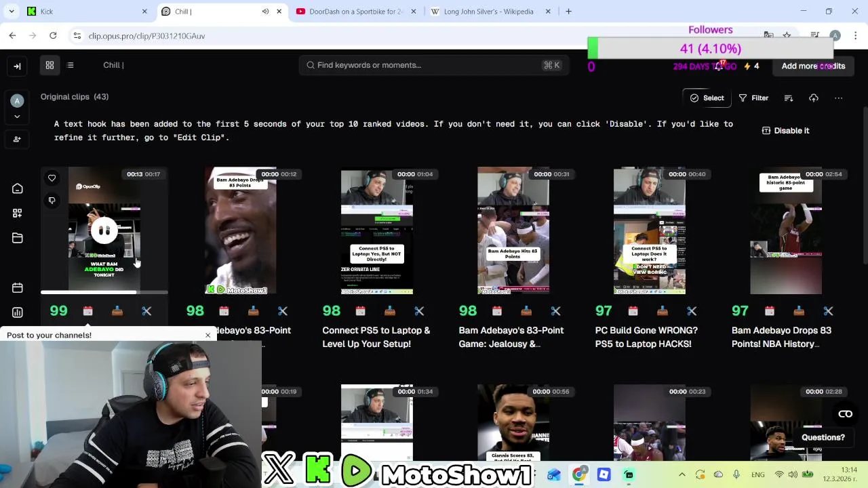
Task: Open the Giannis 00:56 clip thumbnail
Action: coord(513,423)
